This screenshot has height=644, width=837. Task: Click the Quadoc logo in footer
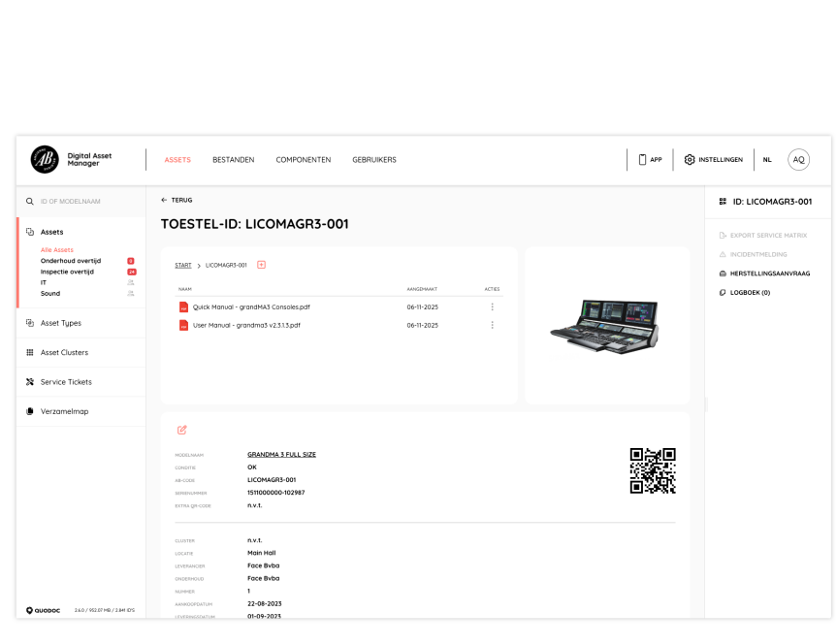point(44,610)
